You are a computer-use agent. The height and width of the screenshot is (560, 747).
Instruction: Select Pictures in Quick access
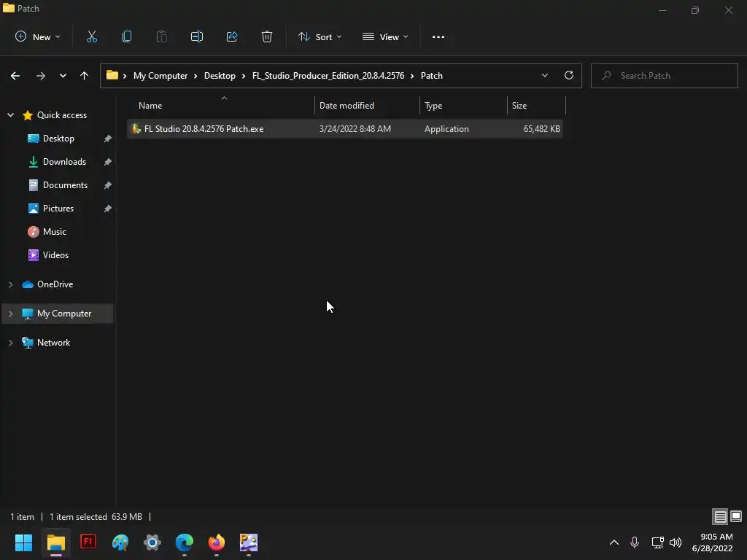pos(58,208)
